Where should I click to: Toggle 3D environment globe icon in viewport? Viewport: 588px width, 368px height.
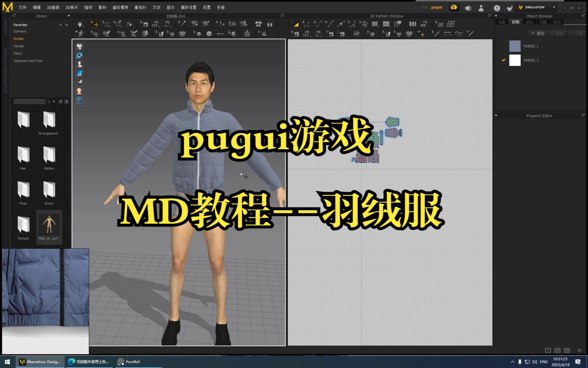(x=79, y=100)
